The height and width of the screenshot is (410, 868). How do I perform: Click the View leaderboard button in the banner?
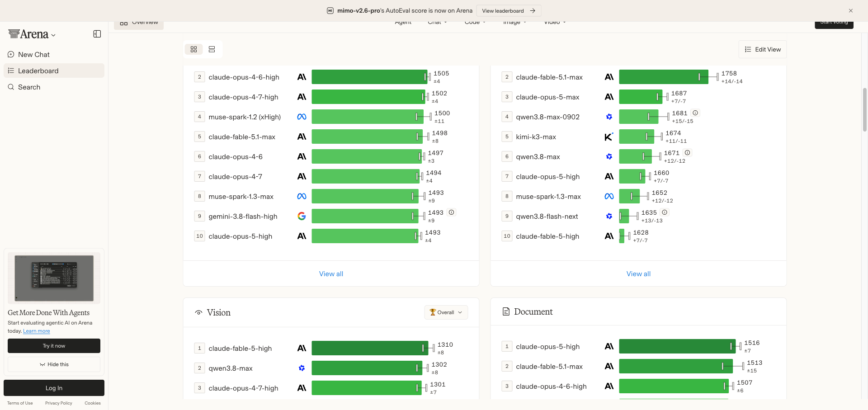point(509,11)
